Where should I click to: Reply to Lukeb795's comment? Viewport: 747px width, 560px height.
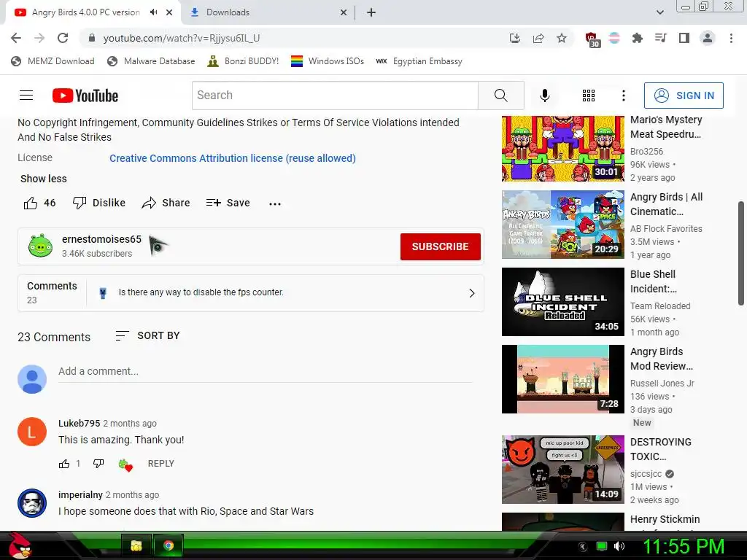pos(161,463)
